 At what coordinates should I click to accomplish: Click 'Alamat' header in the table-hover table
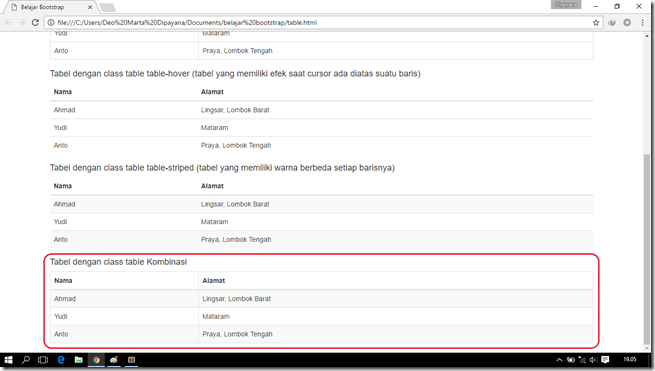[x=212, y=92]
